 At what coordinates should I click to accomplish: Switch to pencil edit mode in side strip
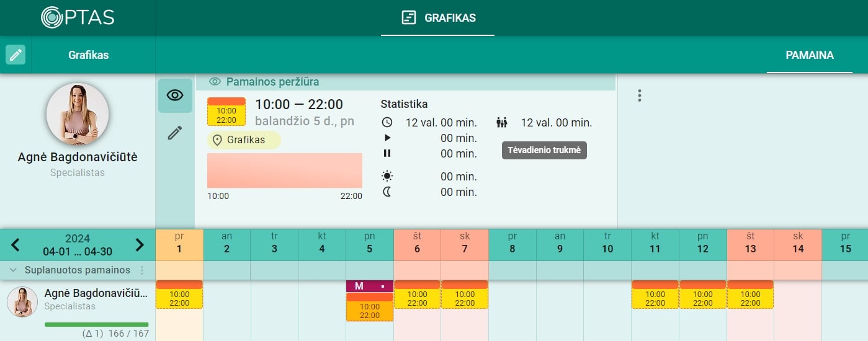click(x=175, y=132)
